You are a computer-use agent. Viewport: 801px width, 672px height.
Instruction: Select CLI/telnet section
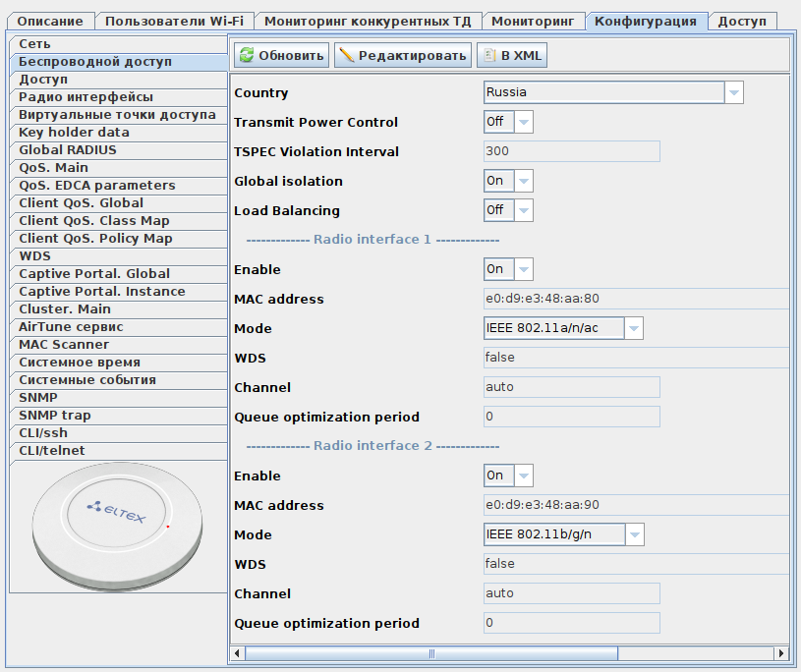coord(119,450)
